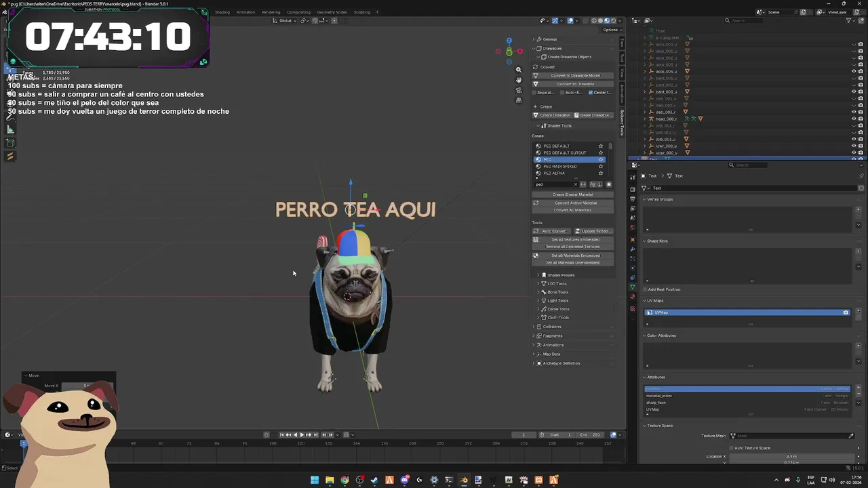Toggle visibility eye of berd_003_u
868x488 pixels.
[x=854, y=91]
